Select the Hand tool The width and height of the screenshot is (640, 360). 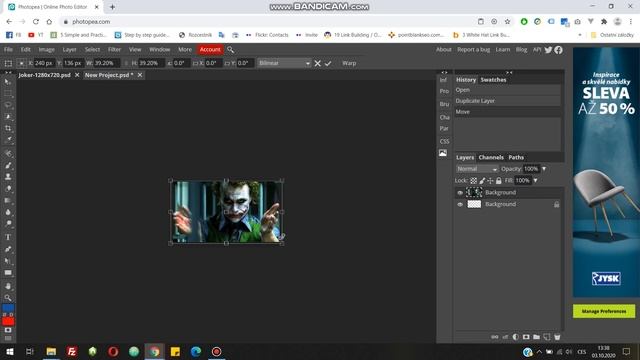tap(8, 286)
